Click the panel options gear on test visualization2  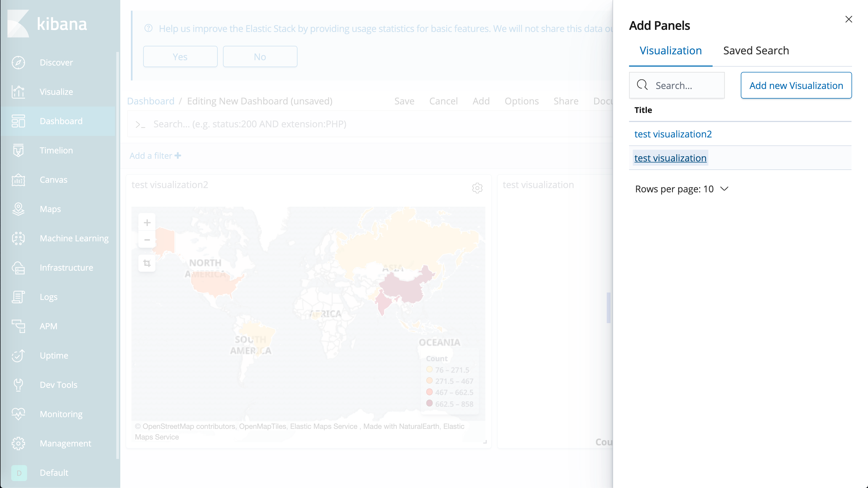pyautogui.click(x=477, y=188)
